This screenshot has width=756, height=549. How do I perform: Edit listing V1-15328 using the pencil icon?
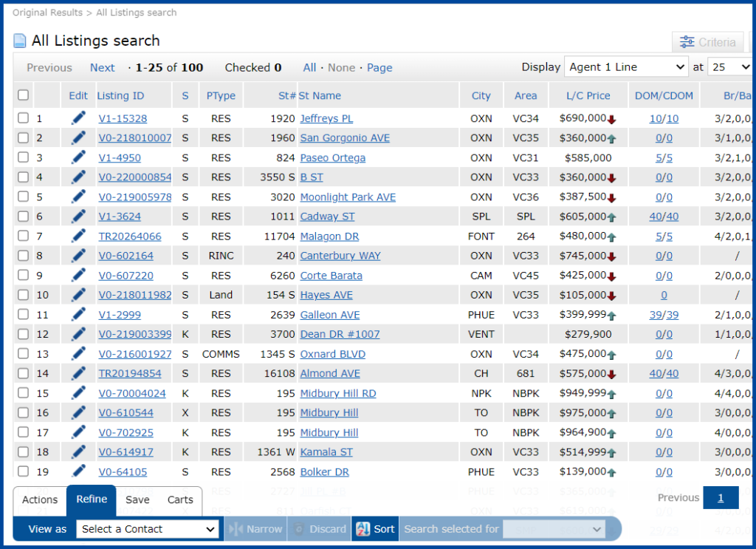coord(78,118)
